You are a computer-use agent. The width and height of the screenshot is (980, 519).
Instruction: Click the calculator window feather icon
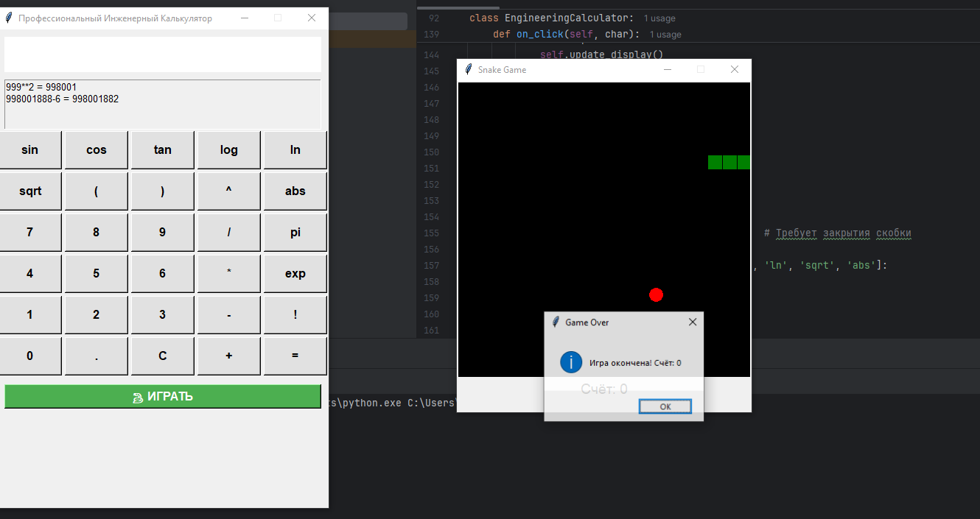(x=9, y=18)
